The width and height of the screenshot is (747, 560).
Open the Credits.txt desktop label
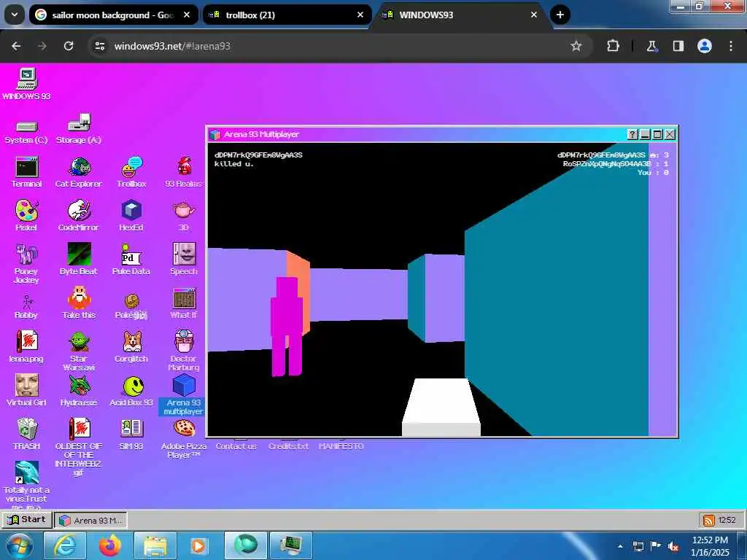click(x=289, y=446)
